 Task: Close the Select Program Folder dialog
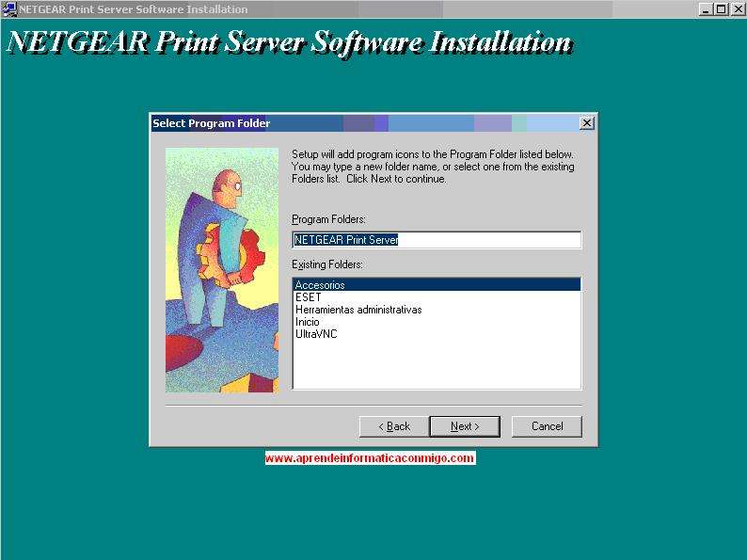(x=587, y=123)
